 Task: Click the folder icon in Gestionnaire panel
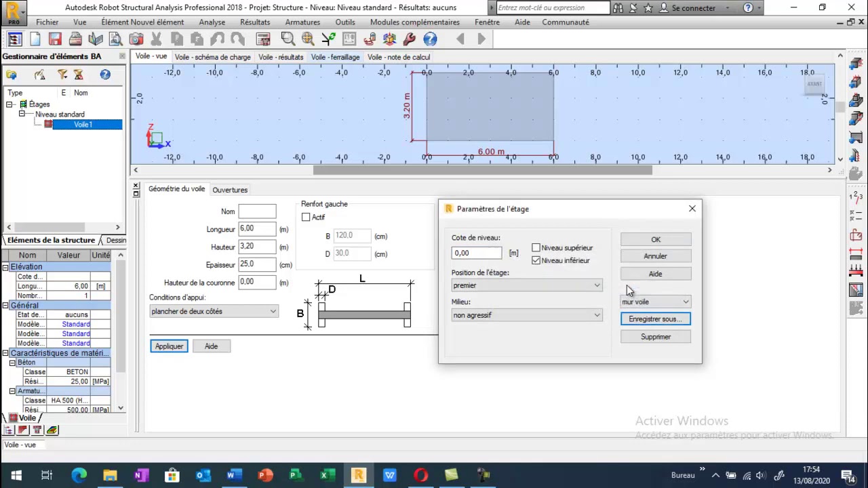click(x=12, y=75)
